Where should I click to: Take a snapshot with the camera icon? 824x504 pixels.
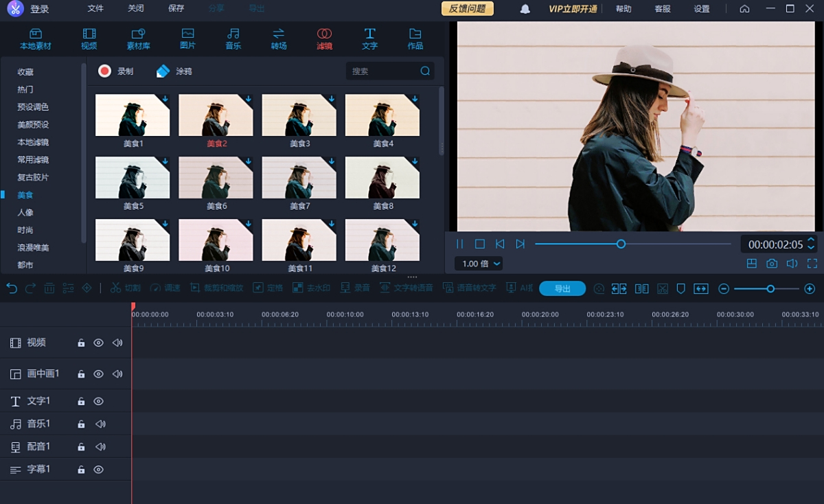tap(772, 264)
